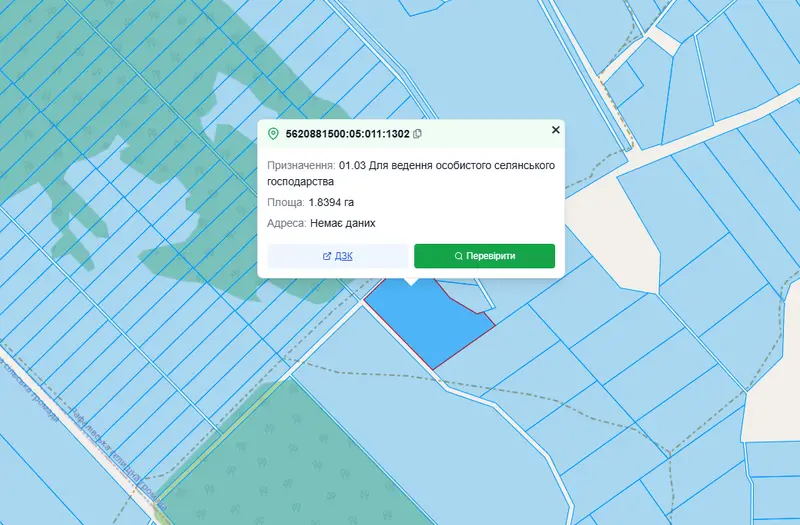
Task: Click the area value 1.8394 га
Action: [331, 202]
